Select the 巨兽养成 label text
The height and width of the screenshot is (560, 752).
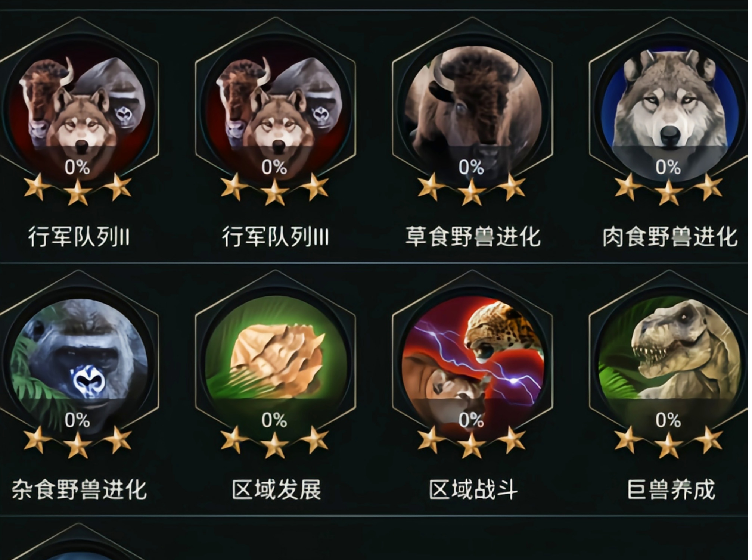click(x=671, y=490)
